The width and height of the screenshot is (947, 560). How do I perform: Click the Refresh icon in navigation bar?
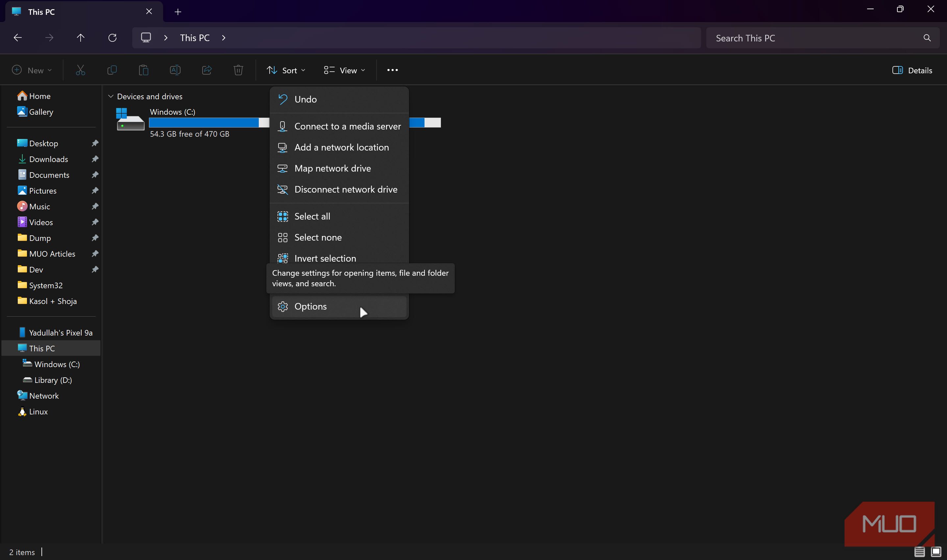112,38
